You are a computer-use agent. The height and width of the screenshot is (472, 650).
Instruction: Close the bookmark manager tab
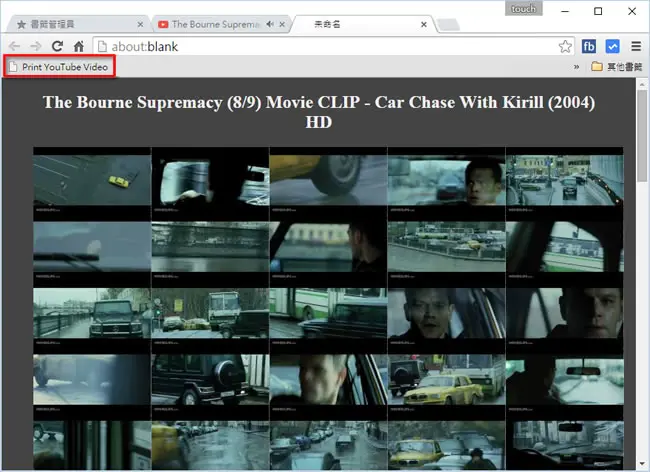point(140,24)
